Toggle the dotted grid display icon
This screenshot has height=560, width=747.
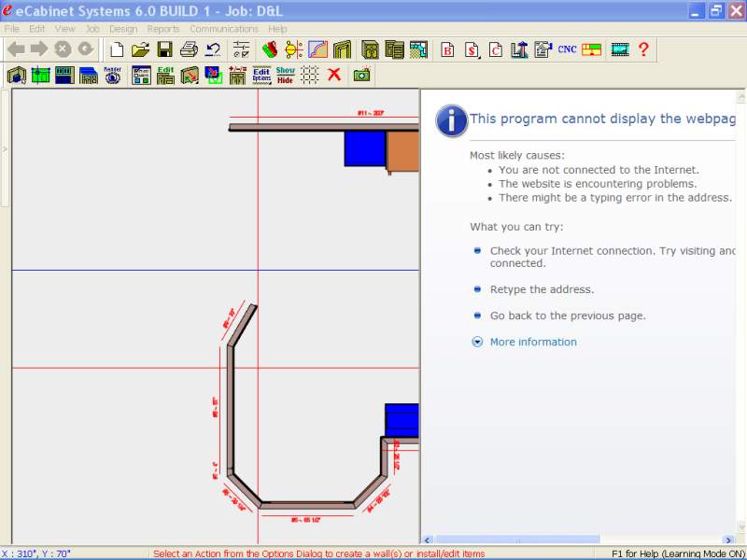tap(310, 76)
